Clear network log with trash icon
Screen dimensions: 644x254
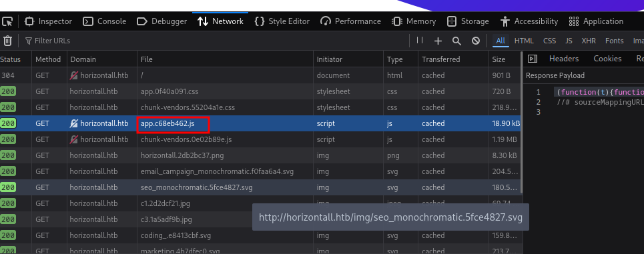(7, 41)
